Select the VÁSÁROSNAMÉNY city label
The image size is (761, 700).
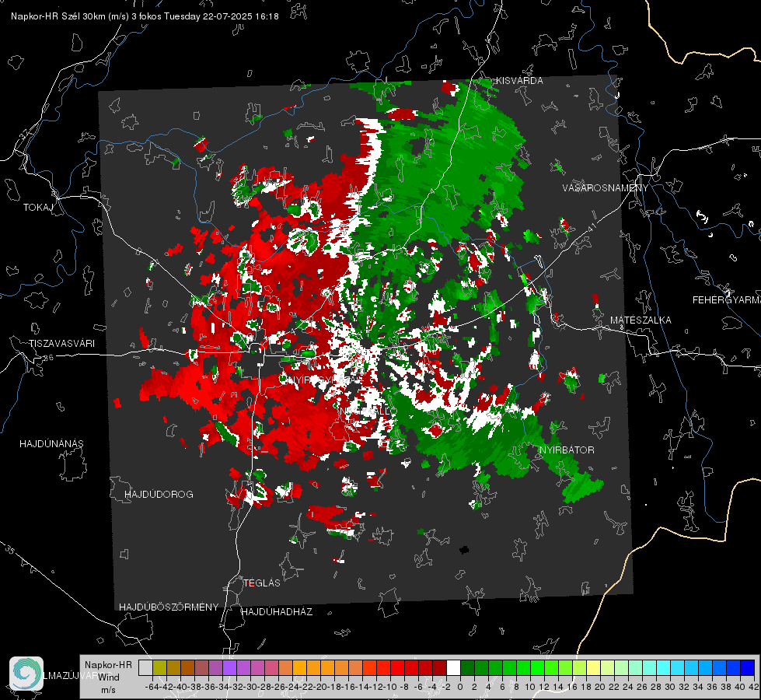click(606, 188)
